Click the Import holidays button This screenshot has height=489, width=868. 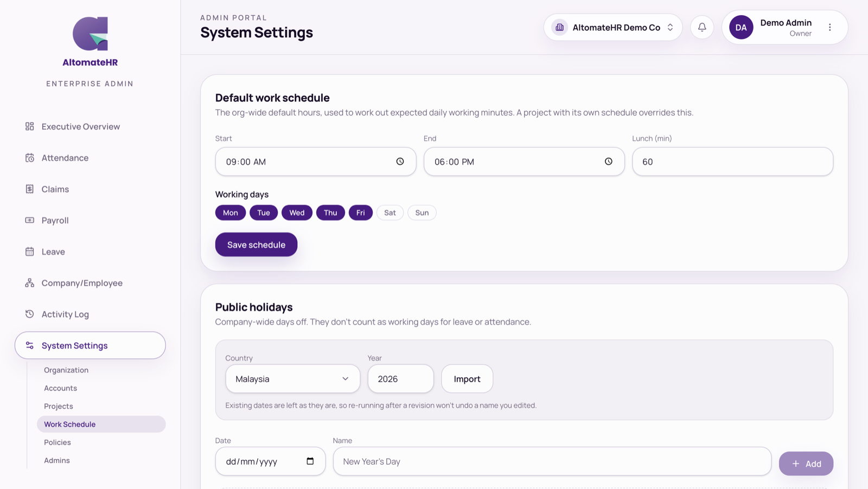(x=467, y=379)
